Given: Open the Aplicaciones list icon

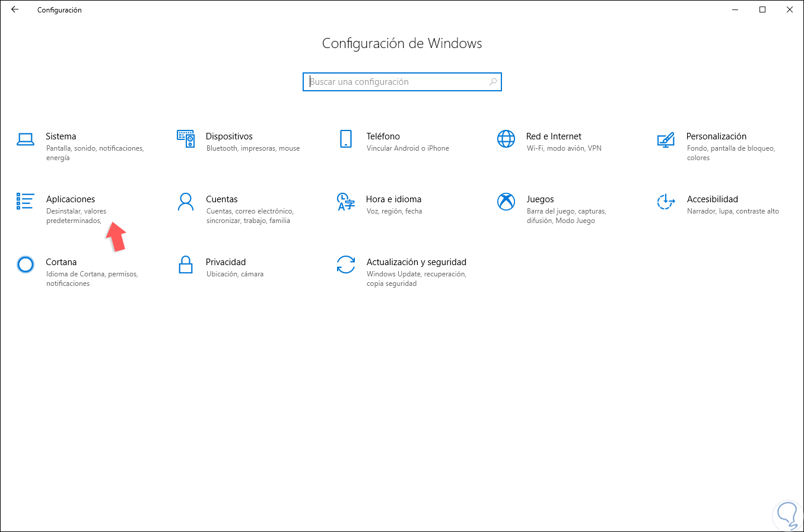Looking at the screenshot, I should point(26,202).
